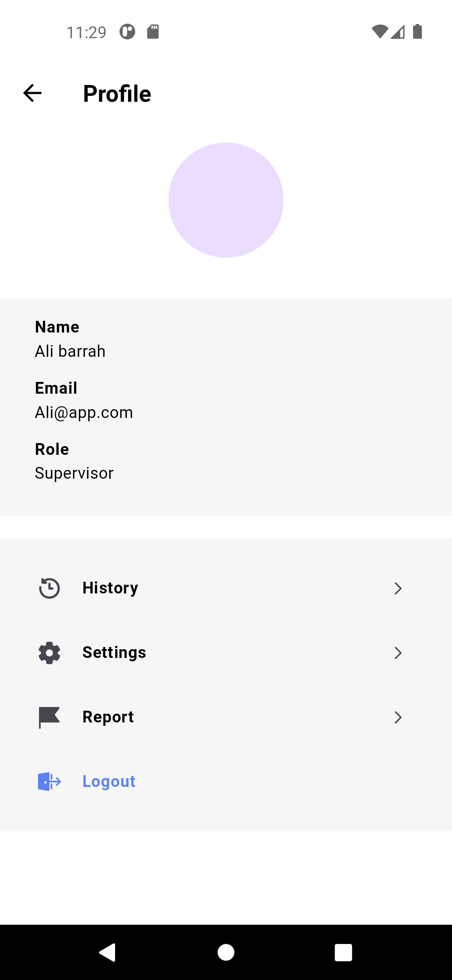Tap the purple profile avatar circle
The width and height of the screenshot is (452, 980).
click(x=226, y=200)
